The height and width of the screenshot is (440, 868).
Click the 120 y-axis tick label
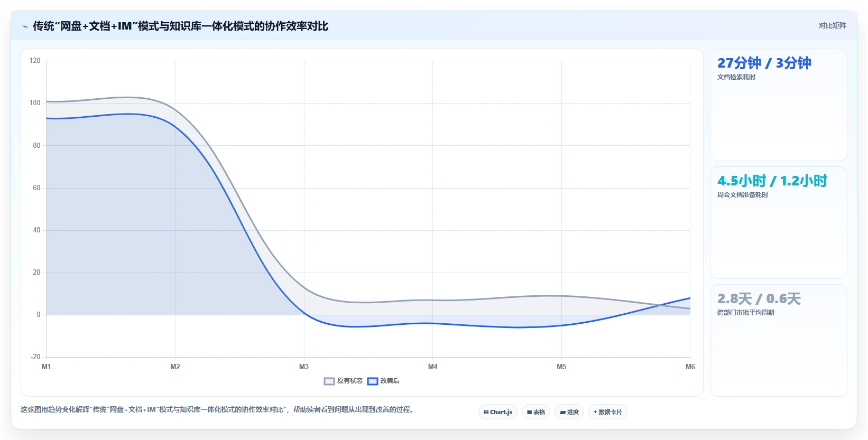(x=35, y=61)
